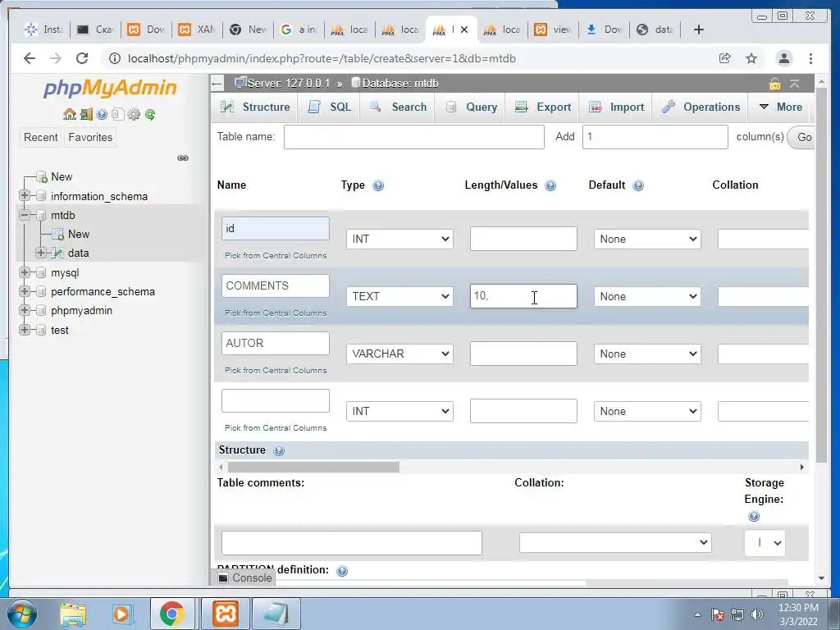Screen dimensions: 840x630
Task: Show Favorites tables list
Action: click(x=90, y=137)
